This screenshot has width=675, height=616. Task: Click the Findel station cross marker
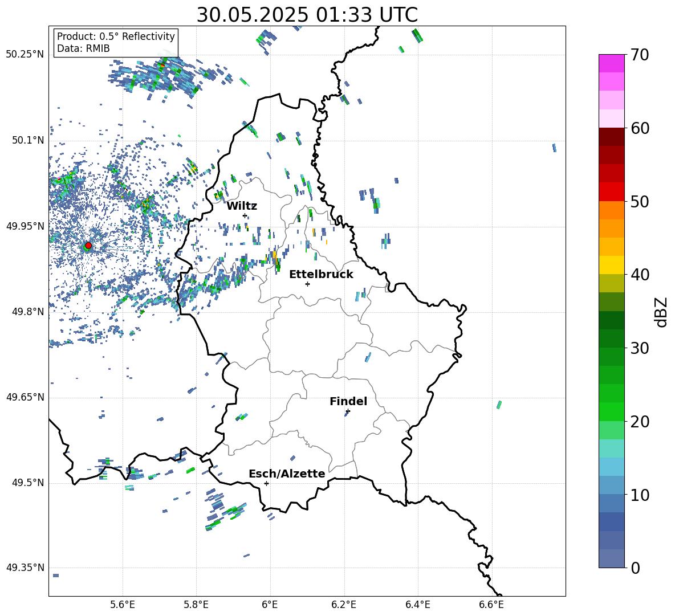348,411
